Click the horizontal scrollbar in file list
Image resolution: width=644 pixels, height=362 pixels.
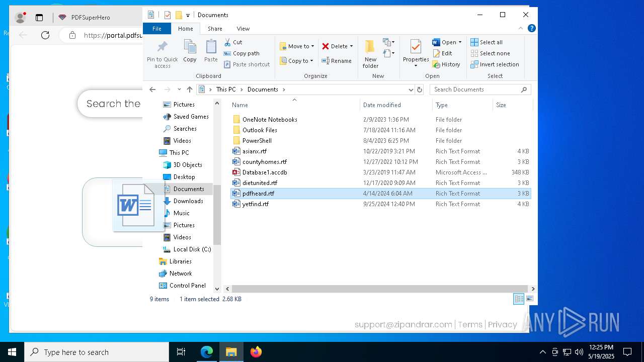click(379, 289)
